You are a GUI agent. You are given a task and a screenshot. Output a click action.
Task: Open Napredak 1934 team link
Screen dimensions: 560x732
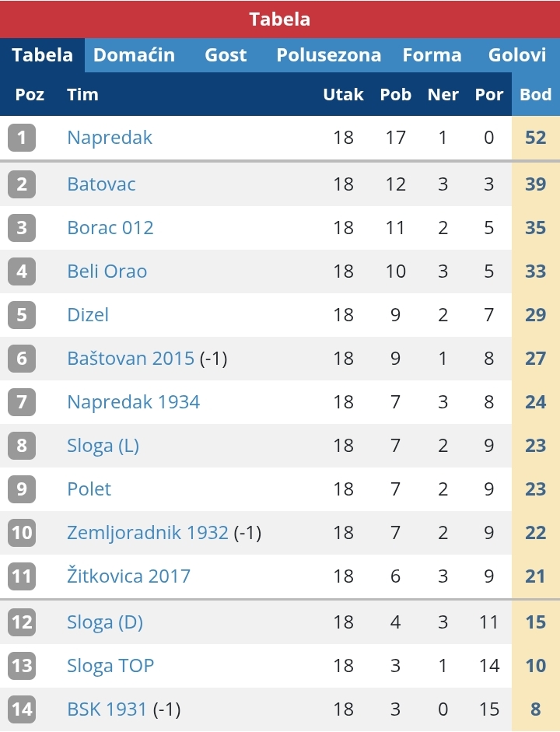[134, 402]
